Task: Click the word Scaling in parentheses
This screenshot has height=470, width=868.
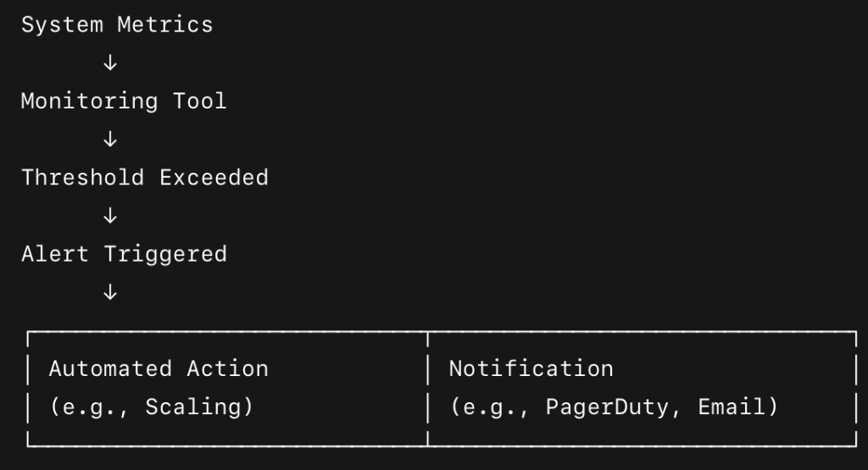Action: point(192,407)
